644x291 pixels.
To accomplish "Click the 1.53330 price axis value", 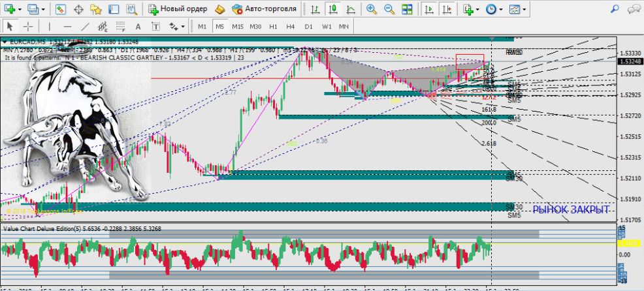I will coord(630,54).
